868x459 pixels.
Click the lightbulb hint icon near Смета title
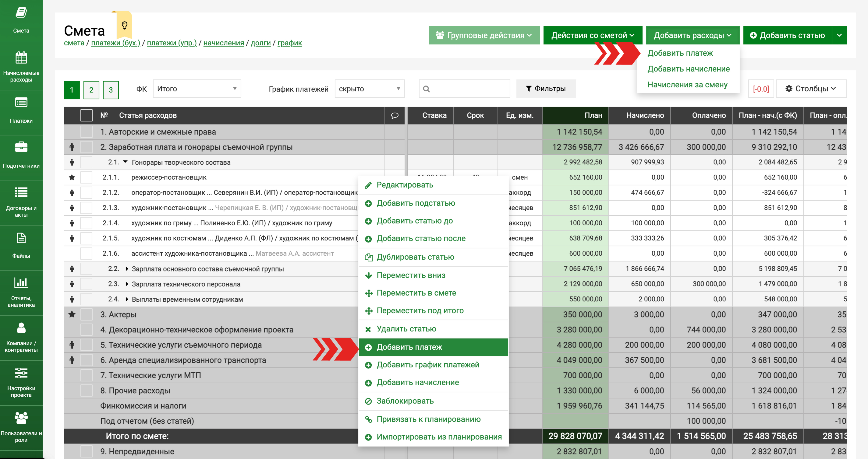(x=124, y=25)
